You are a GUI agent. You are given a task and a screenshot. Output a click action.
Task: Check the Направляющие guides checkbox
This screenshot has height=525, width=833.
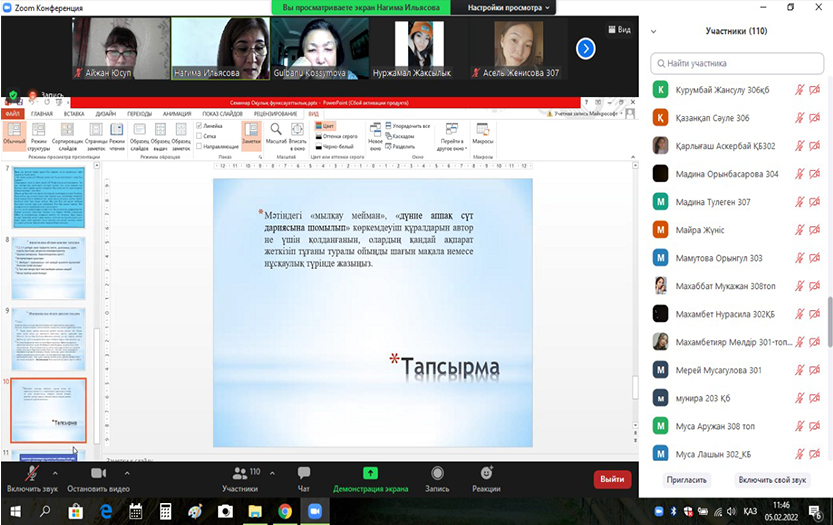(x=201, y=146)
